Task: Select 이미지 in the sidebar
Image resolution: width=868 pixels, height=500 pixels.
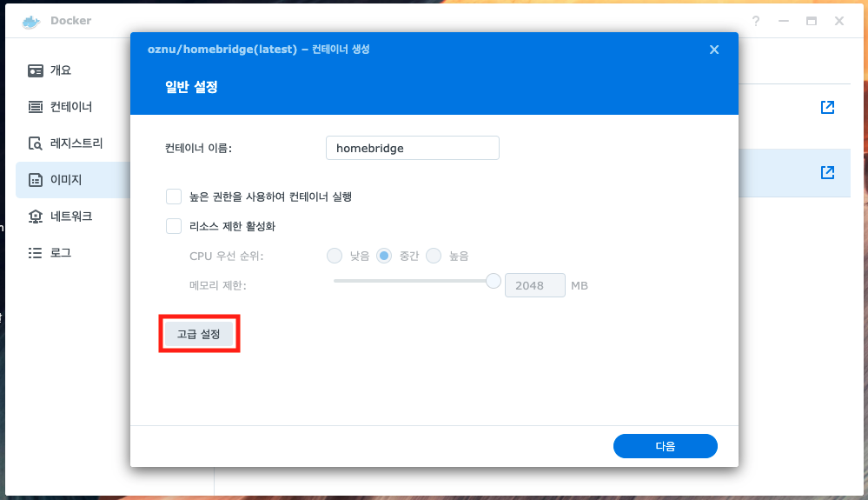Action: pyautogui.click(x=73, y=180)
